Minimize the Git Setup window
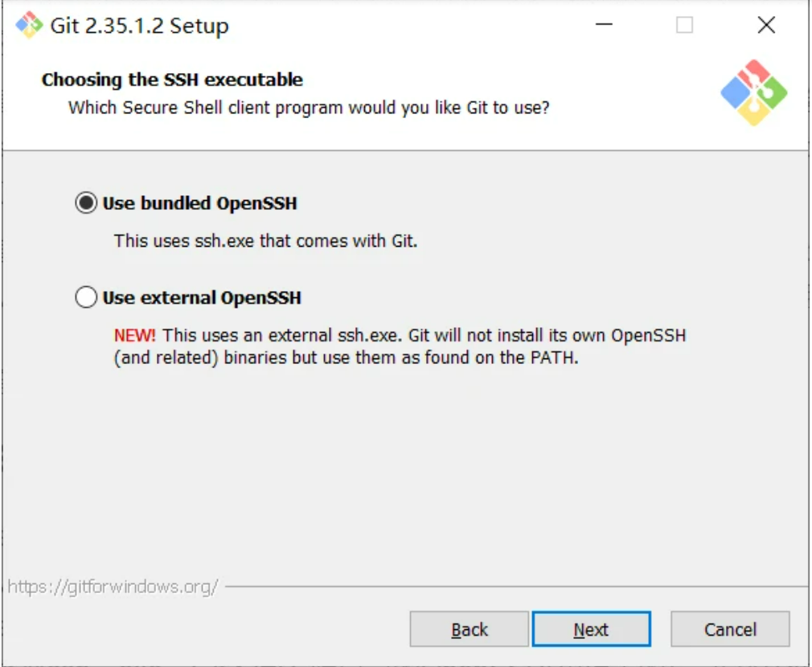 click(605, 25)
